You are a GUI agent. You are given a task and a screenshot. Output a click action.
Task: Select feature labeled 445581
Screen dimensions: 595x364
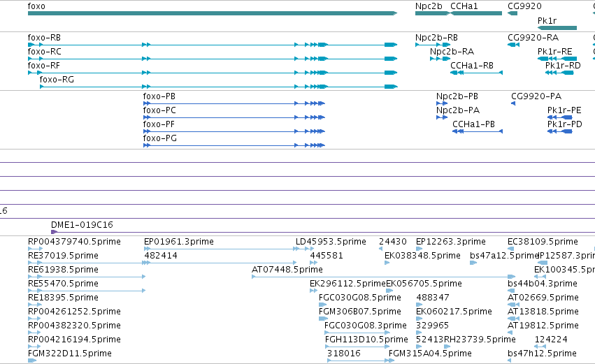[327, 256]
